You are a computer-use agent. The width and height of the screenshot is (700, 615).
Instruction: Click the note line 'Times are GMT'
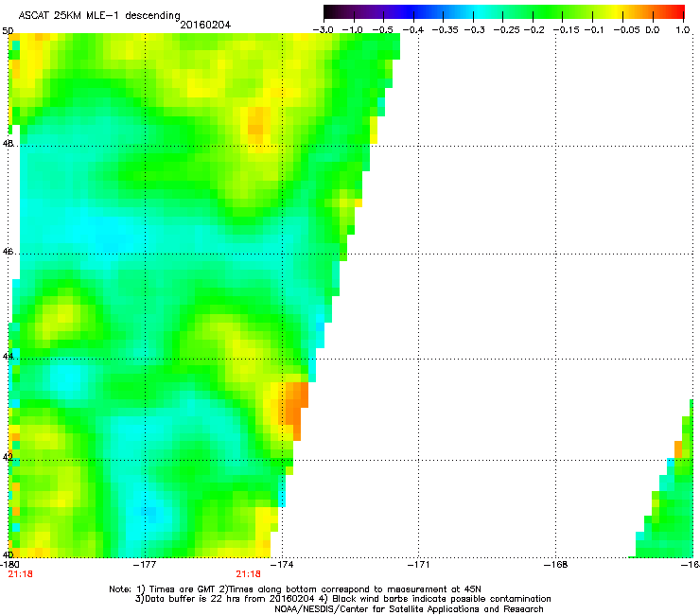pos(183,589)
